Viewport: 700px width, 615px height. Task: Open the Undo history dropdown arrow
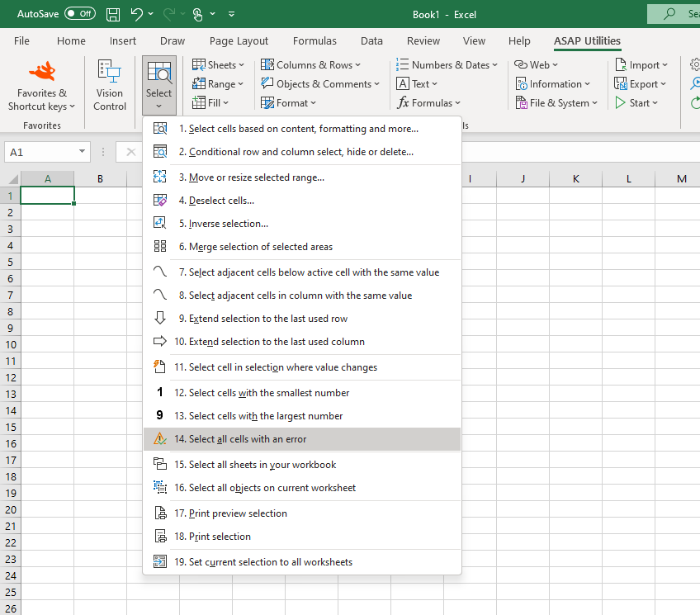click(151, 14)
